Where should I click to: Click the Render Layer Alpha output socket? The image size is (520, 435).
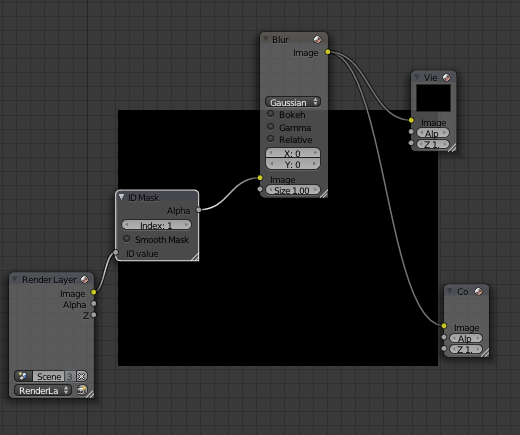coord(94,303)
